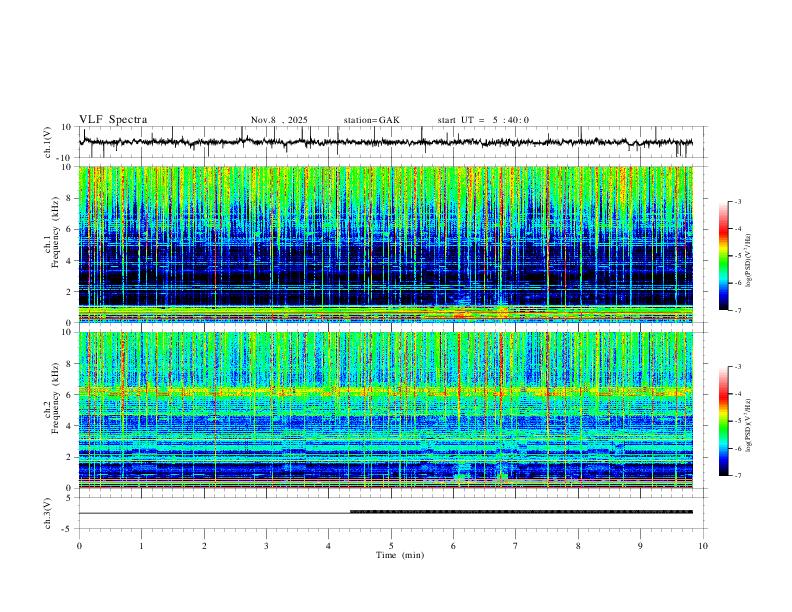Click inside the ch.1 spectrogram panel
Viewport: 792px width, 612px height.
[x=386, y=244]
